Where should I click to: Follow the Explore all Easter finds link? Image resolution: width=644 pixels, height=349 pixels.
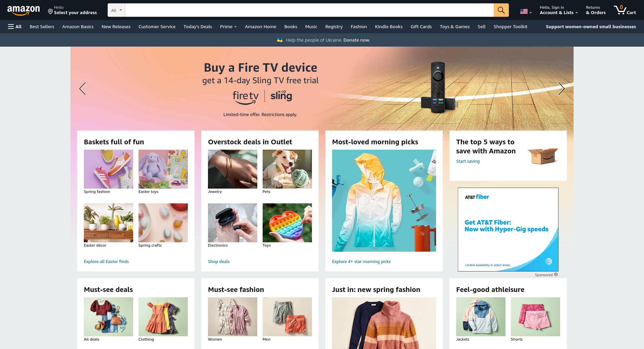106,261
